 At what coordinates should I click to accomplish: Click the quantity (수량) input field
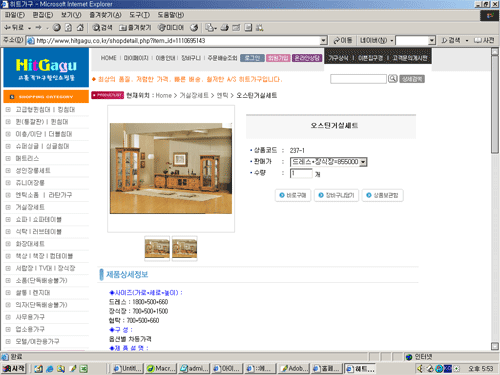coord(301,173)
